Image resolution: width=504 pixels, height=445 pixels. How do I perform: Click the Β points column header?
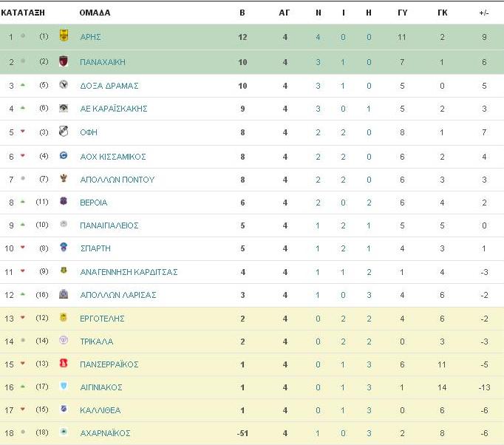pos(242,13)
